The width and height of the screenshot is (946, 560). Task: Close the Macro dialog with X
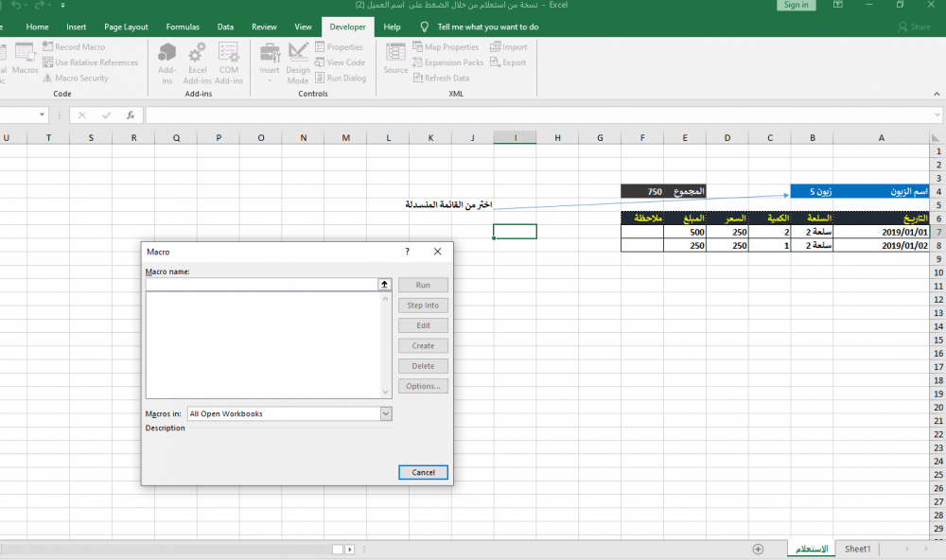tap(437, 252)
